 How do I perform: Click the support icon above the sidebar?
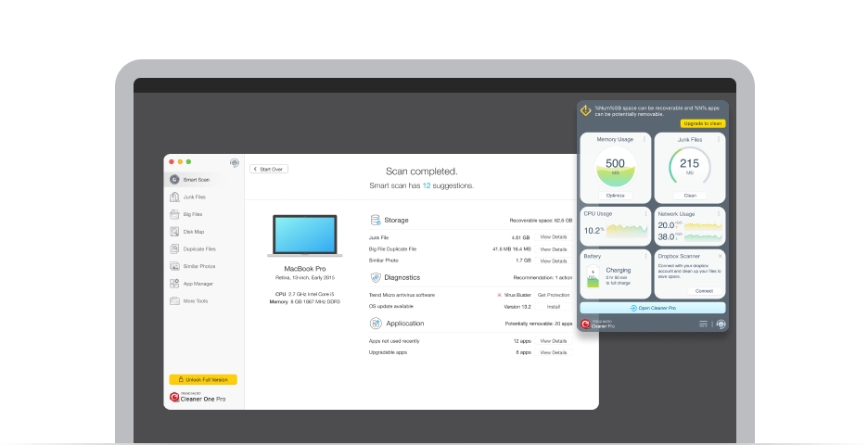point(235,163)
